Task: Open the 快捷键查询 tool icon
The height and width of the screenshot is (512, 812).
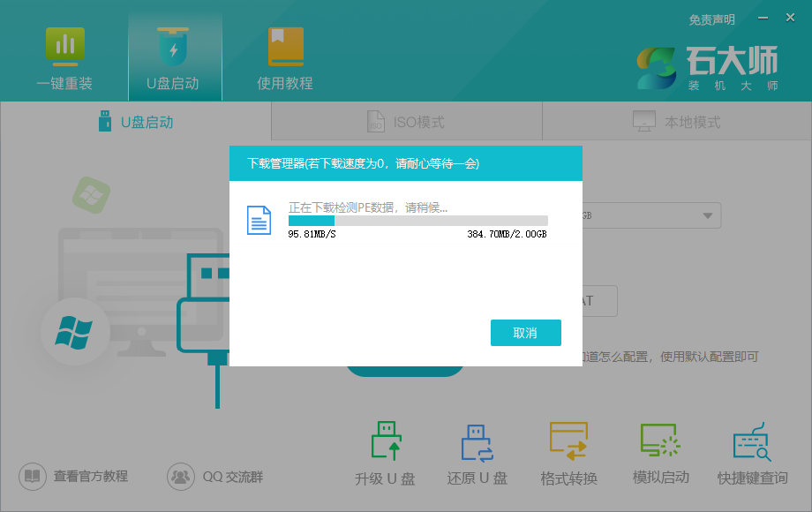Action: pyautogui.click(x=750, y=441)
